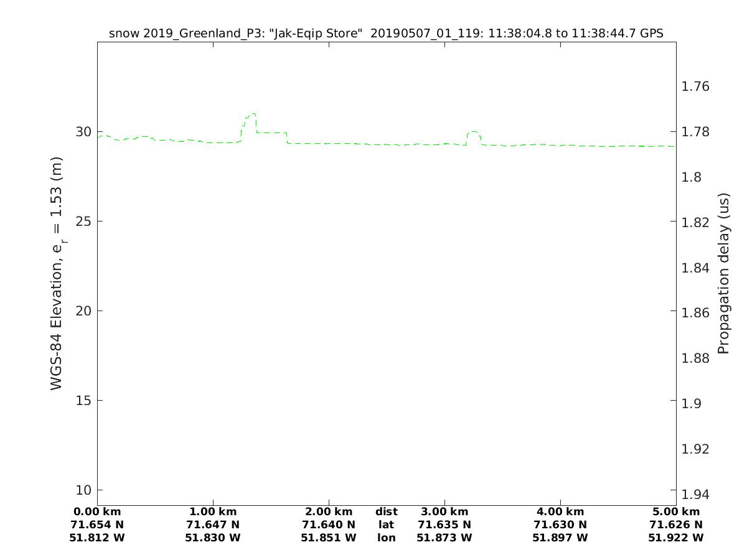Click the "lon" row label below the axis
The height and width of the screenshot is (560, 747).
(386, 538)
